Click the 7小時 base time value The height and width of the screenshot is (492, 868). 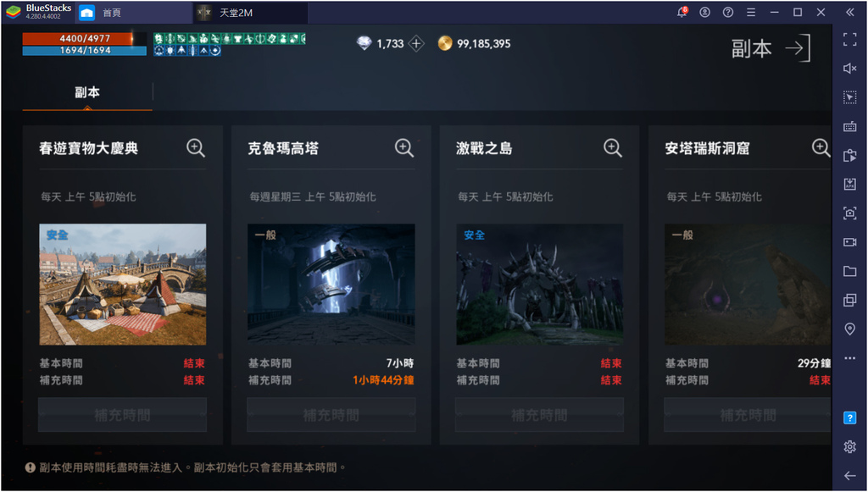pos(400,363)
